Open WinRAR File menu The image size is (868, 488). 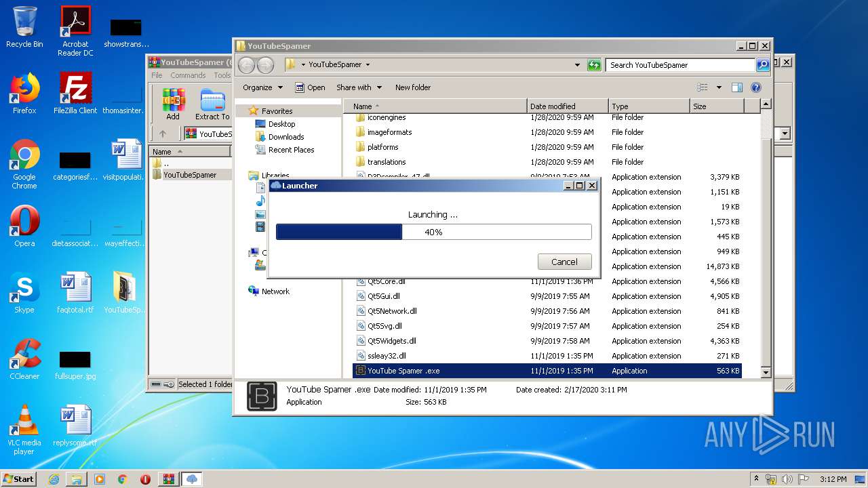click(x=157, y=75)
